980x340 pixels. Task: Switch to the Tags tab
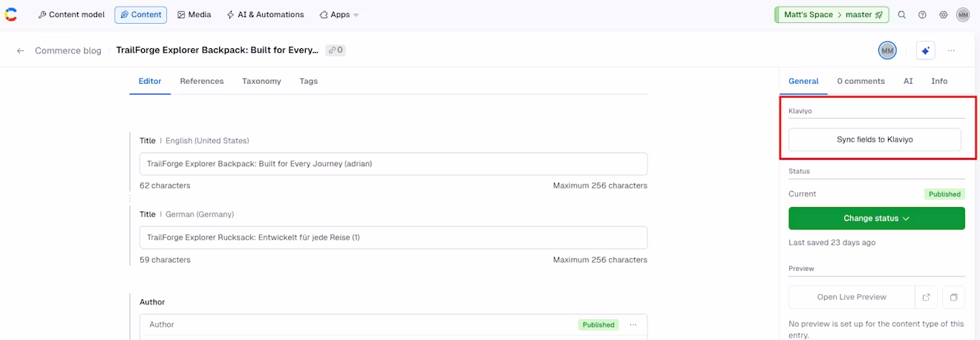tap(309, 81)
